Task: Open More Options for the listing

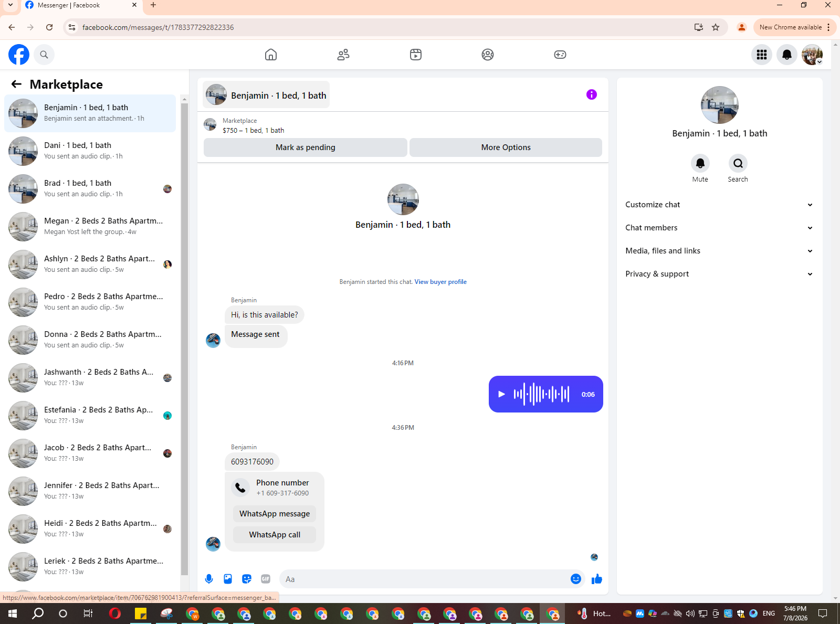Action: point(506,147)
